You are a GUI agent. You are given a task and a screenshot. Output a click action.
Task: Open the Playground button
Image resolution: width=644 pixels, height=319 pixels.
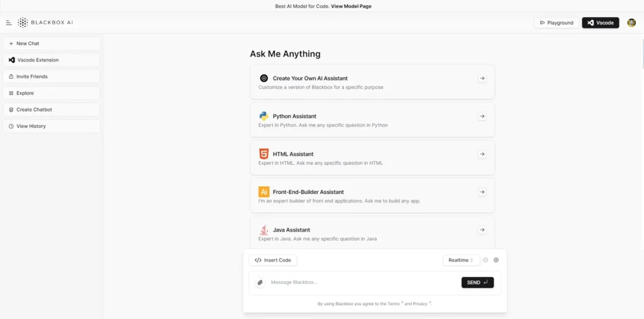point(557,23)
